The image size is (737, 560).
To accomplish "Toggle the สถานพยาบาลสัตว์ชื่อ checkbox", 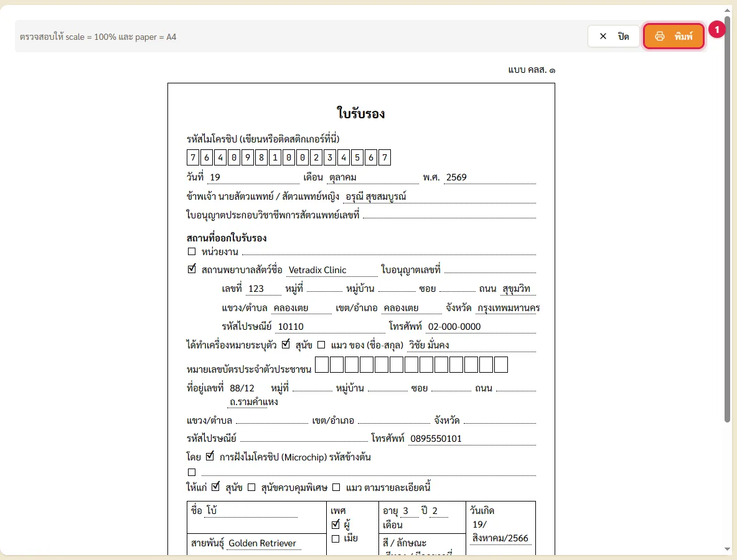I will click(x=192, y=269).
